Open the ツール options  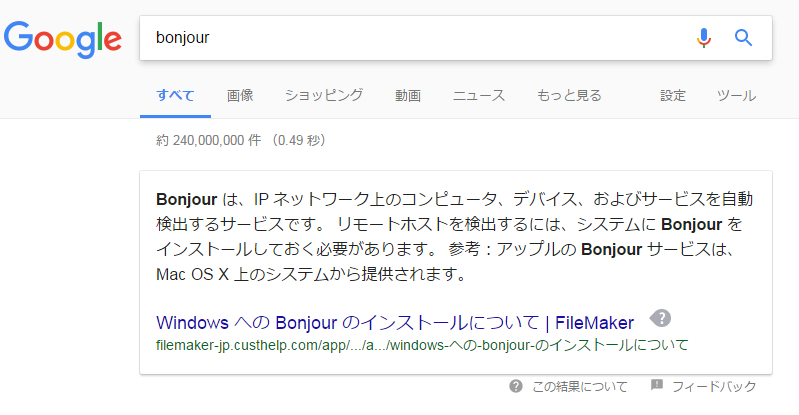coord(736,95)
